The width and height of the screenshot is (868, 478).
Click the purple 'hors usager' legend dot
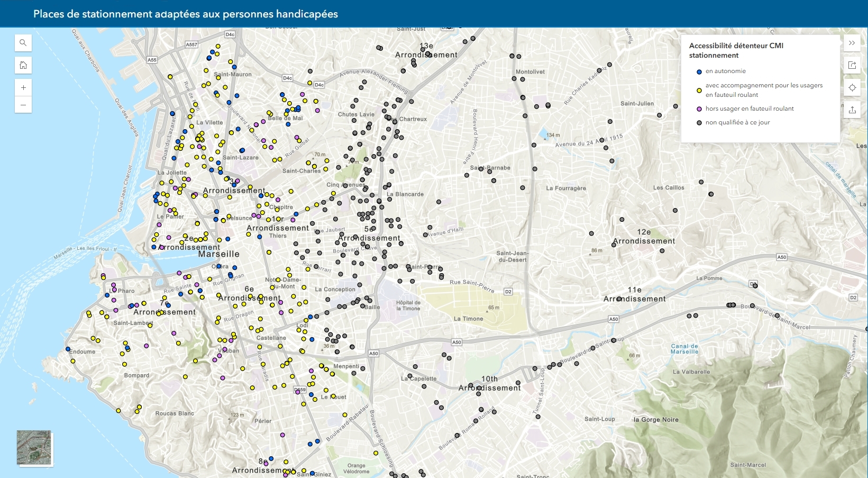[x=699, y=109]
